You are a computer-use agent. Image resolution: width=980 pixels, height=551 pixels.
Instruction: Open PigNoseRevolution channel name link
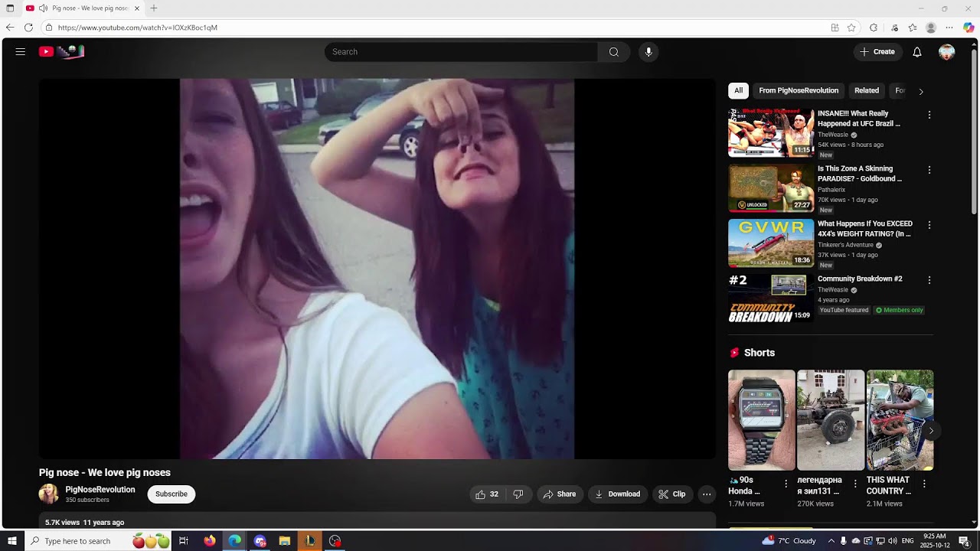click(x=100, y=490)
